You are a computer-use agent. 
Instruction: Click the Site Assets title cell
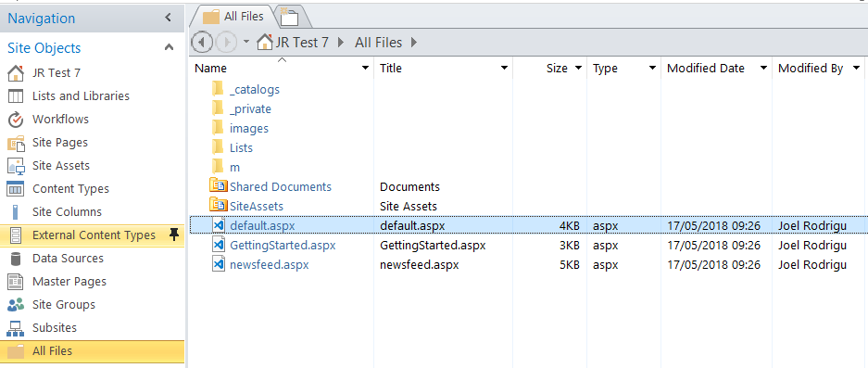click(x=409, y=206)
